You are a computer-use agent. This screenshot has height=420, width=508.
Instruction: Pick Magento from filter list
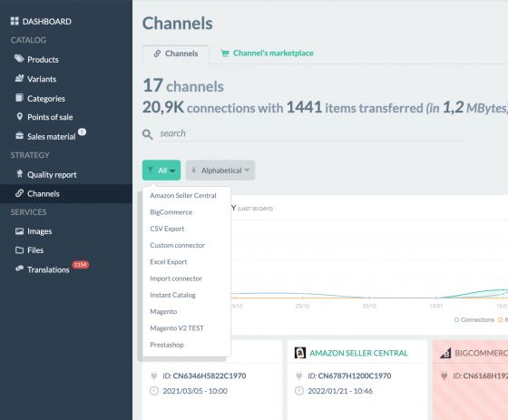pyautogui.click(x=163, y=311)
